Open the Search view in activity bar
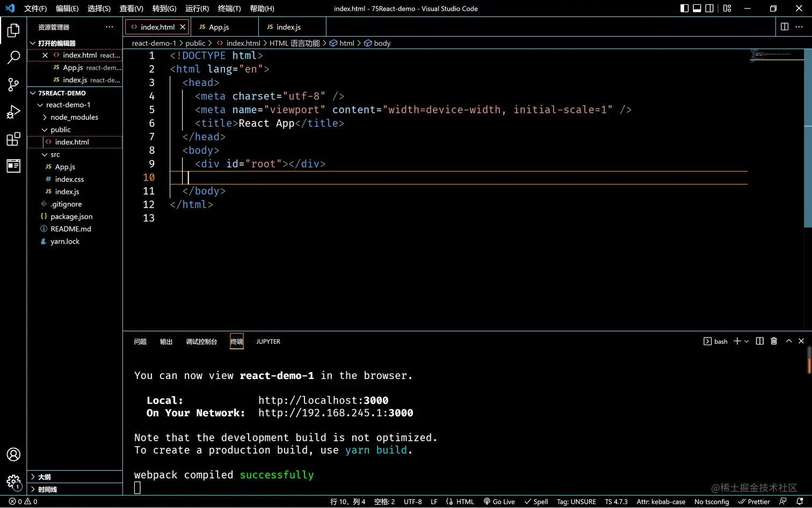This screenshot has height=508, width=812. coord(13,57)
